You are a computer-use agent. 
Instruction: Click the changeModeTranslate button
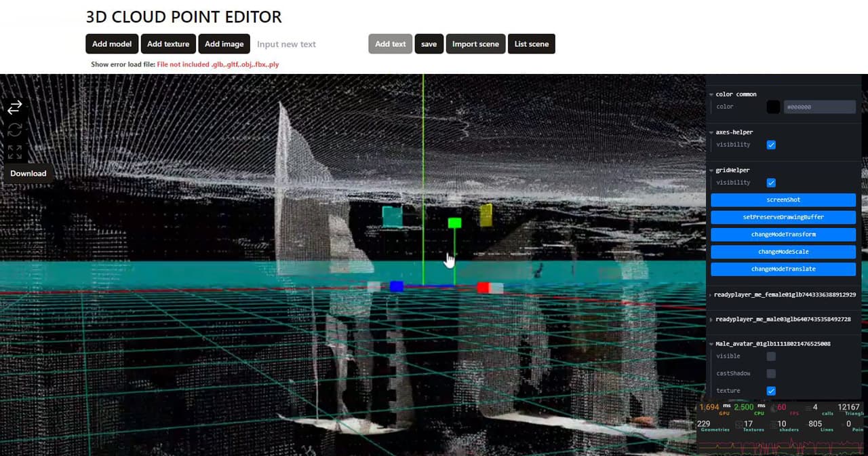(783, 269)
